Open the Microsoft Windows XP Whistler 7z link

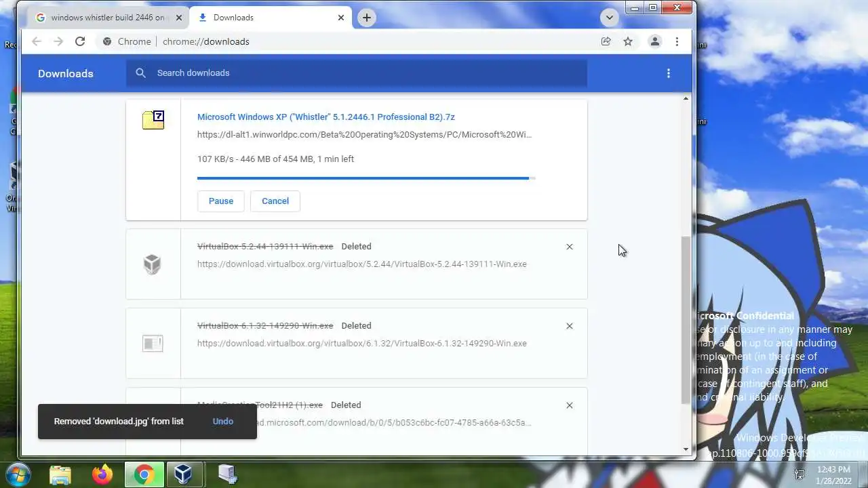(x=326, y=117)
